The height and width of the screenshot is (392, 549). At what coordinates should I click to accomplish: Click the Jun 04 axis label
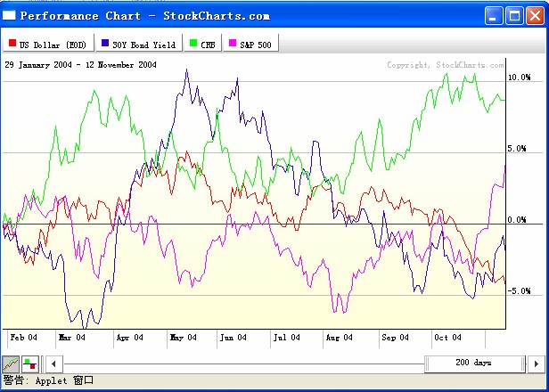pyautogui.click(x=234, y=338)
